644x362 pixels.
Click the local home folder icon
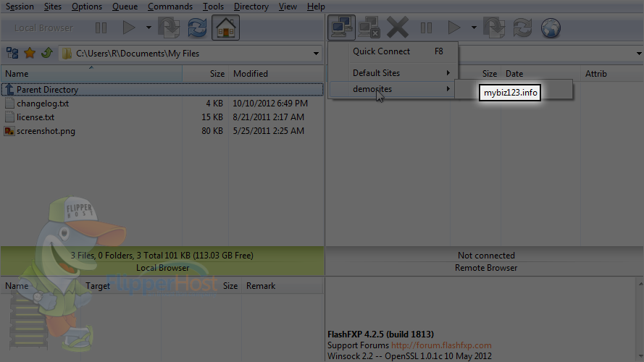[x=225, y=28]
